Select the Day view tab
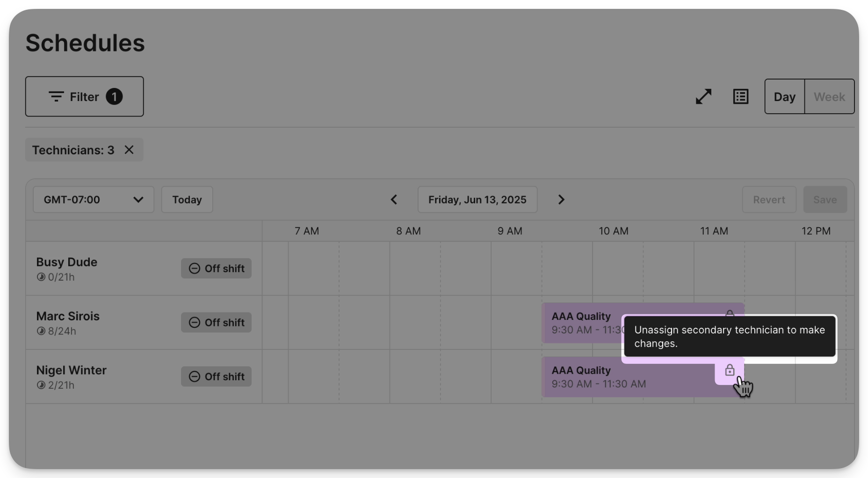Screen dimensions: 868x478 (784, 97)
